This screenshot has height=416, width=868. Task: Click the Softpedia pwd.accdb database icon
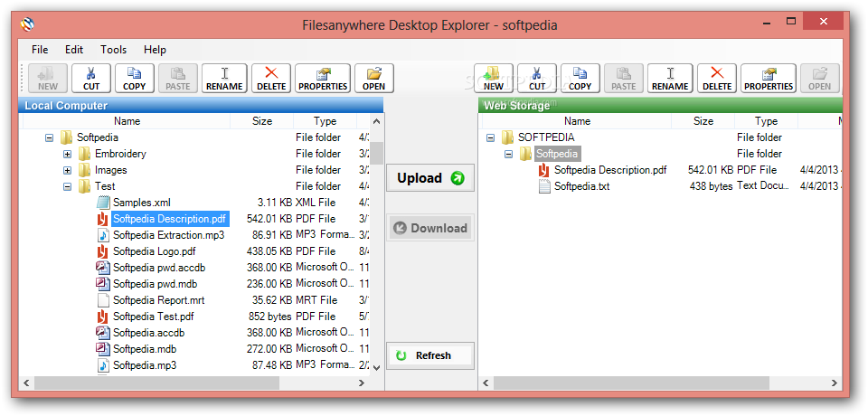103,268
